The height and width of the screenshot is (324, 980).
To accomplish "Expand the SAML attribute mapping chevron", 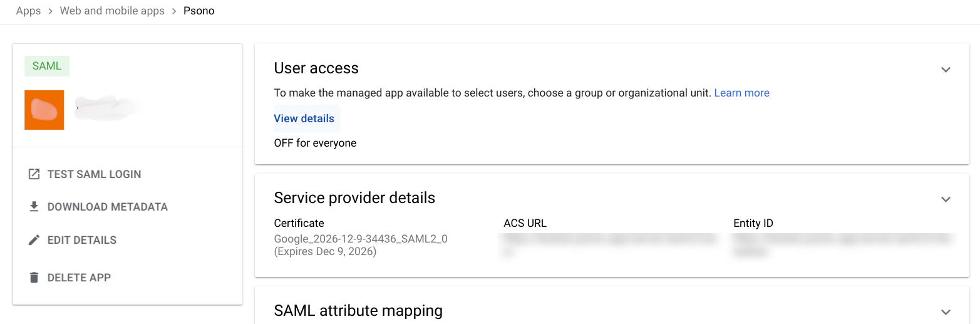I will (x=946, y=312).
